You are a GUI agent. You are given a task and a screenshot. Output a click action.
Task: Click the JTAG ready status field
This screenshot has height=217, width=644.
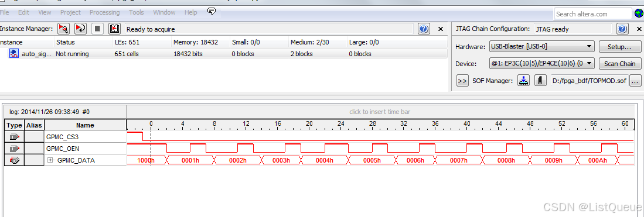[x=573, y=29]
